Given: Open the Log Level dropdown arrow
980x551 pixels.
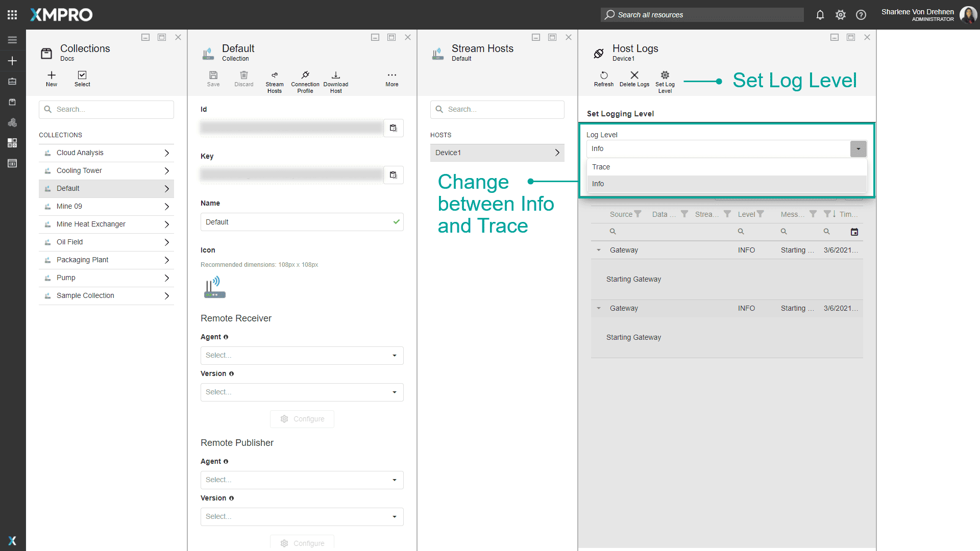Looking at the screenshot, I should [858, 149].
